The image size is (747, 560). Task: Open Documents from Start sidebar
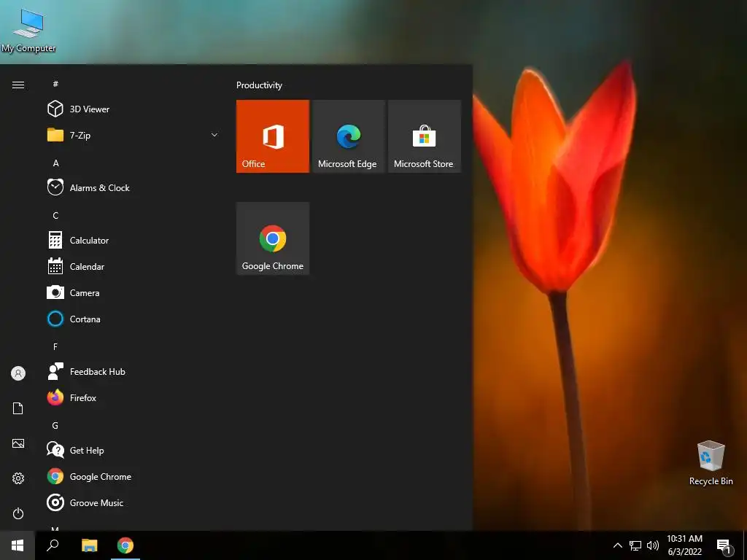[18, 408]
